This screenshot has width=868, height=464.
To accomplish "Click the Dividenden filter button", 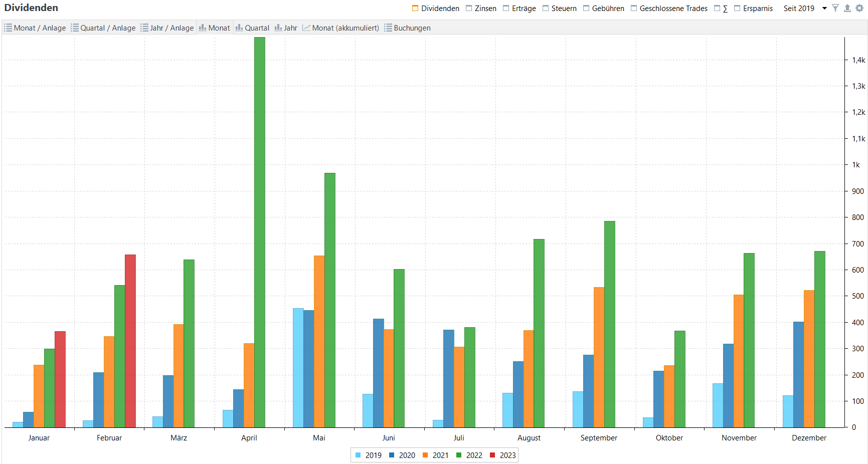I will (435, 9).
